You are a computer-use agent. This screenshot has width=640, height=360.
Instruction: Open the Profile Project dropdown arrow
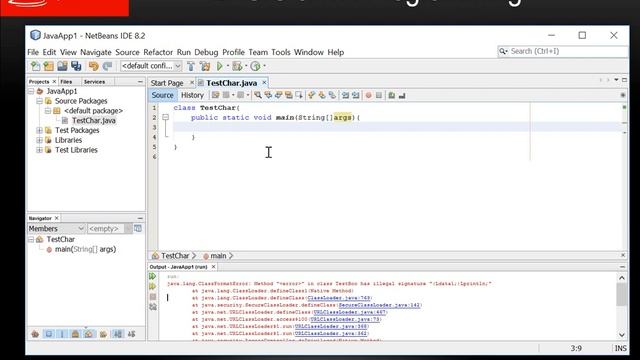(264, 66)
